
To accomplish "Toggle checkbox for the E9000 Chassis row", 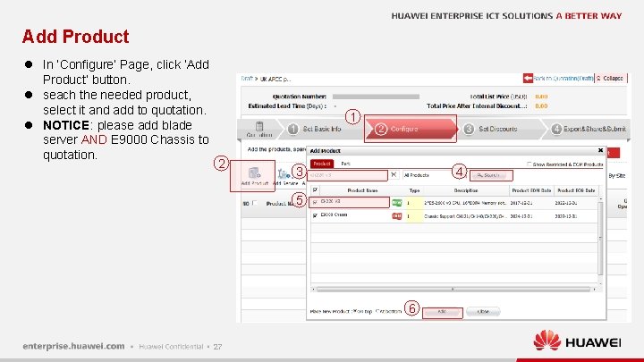I will [315, 215].
